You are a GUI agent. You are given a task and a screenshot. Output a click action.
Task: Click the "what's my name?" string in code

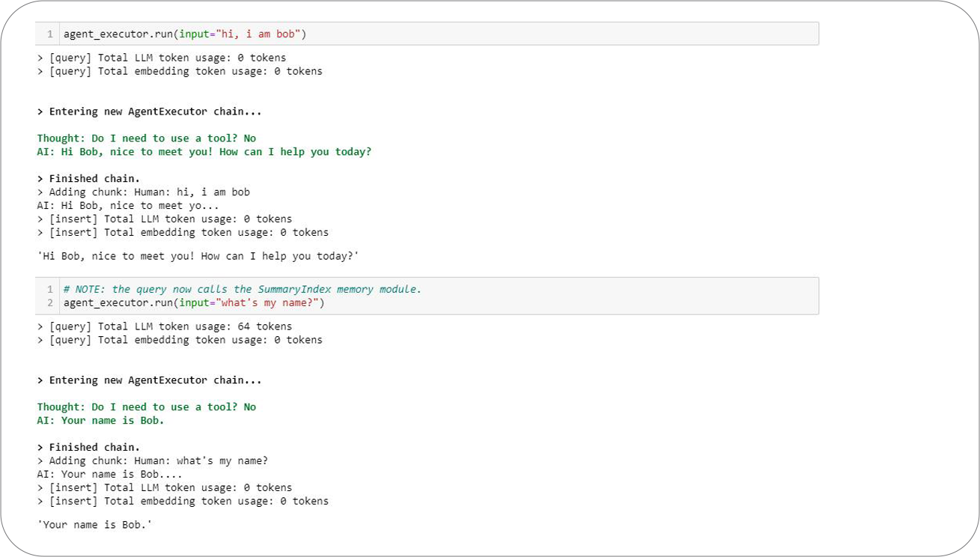270,303
